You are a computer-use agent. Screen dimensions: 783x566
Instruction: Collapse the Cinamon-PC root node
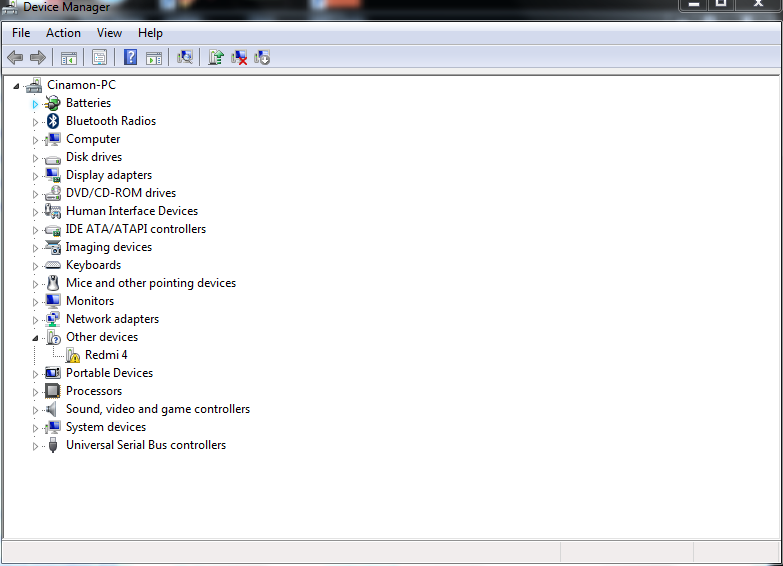tap(16, 86)
